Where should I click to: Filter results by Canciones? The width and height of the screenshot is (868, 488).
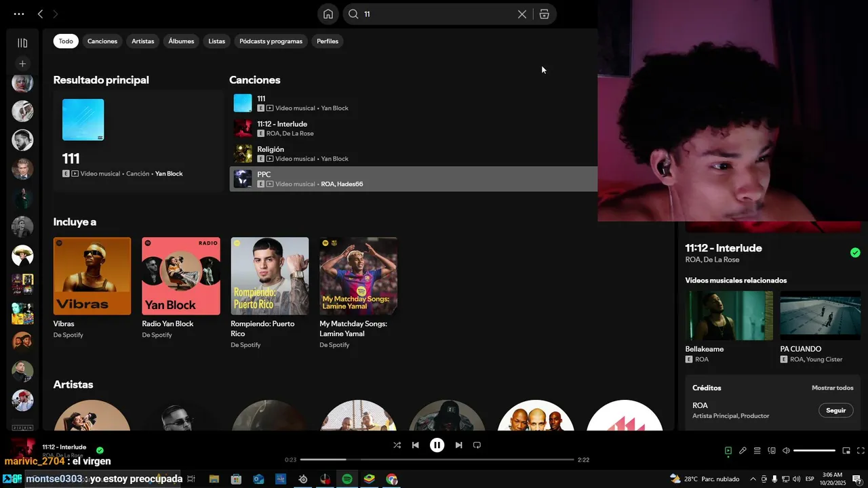(102, 41)
